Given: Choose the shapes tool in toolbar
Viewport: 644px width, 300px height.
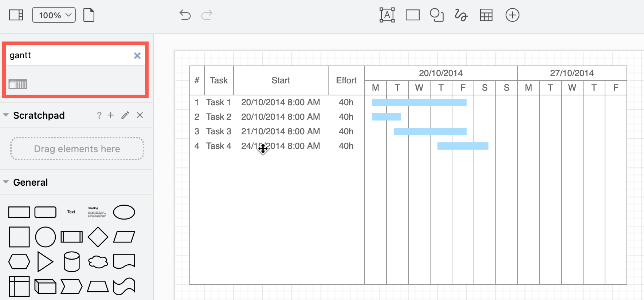Looking at the screenshot, I should (x=436, y=15).
